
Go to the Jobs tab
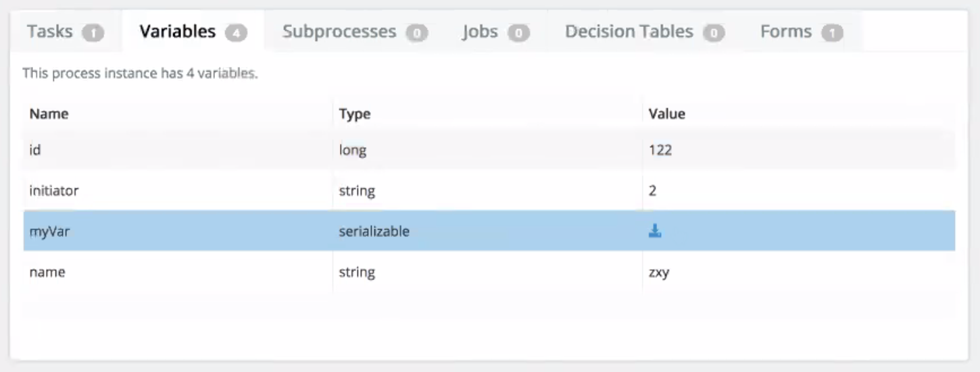495,32
